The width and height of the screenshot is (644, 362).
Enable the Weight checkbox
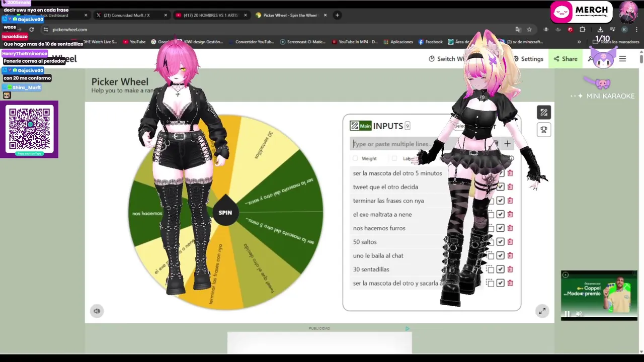355,158
